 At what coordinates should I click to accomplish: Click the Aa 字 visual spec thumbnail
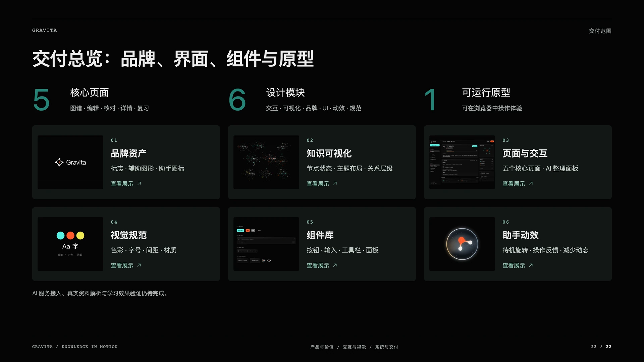coord(70,244)
